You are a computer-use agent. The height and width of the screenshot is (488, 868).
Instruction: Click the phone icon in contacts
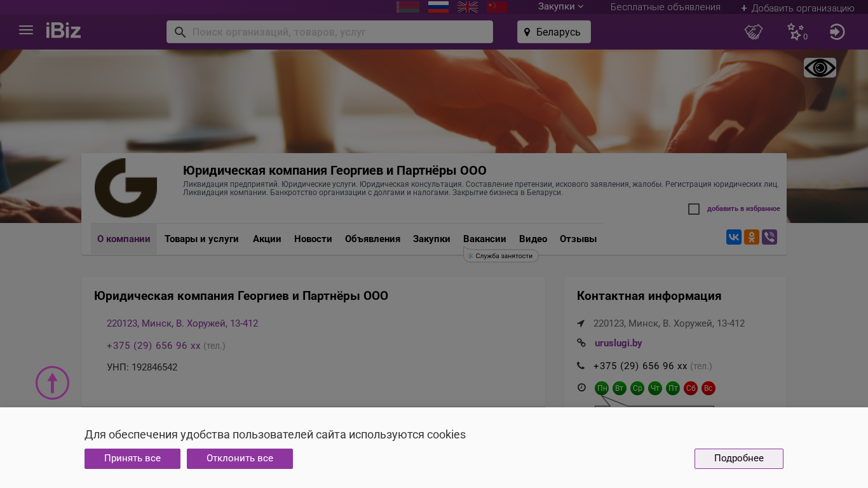tap(581, 365)
